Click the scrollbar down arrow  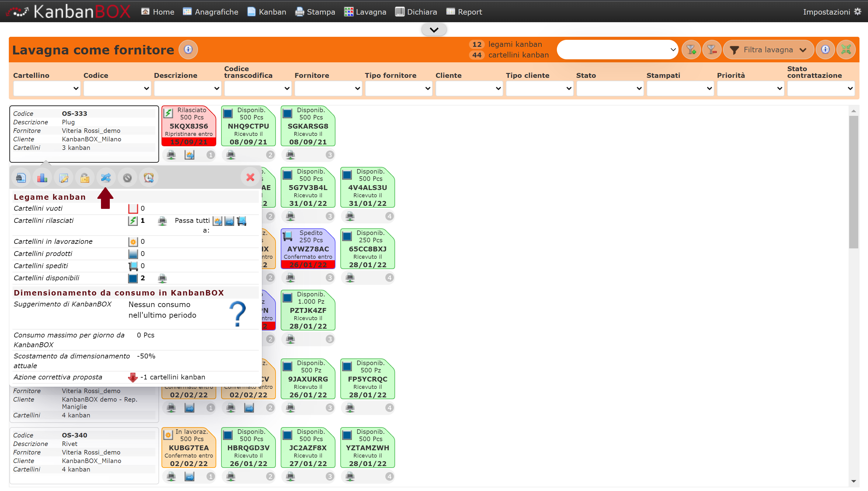click(853, 481)
